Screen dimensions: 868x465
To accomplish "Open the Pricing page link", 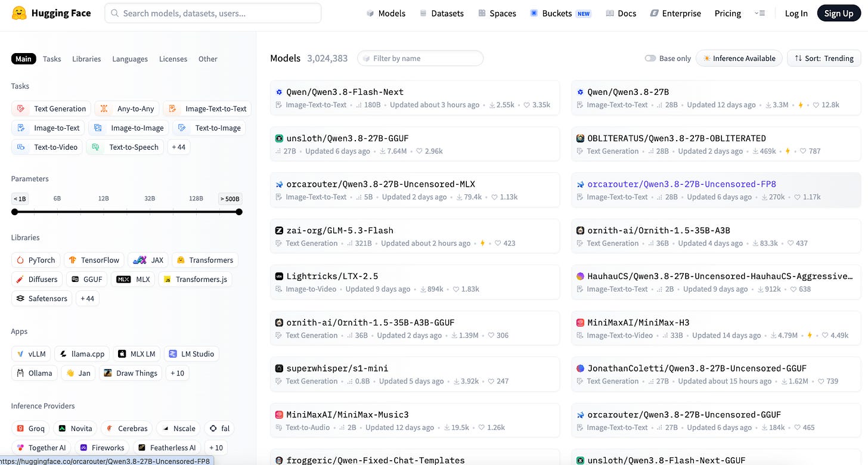I will click(728, 13).
